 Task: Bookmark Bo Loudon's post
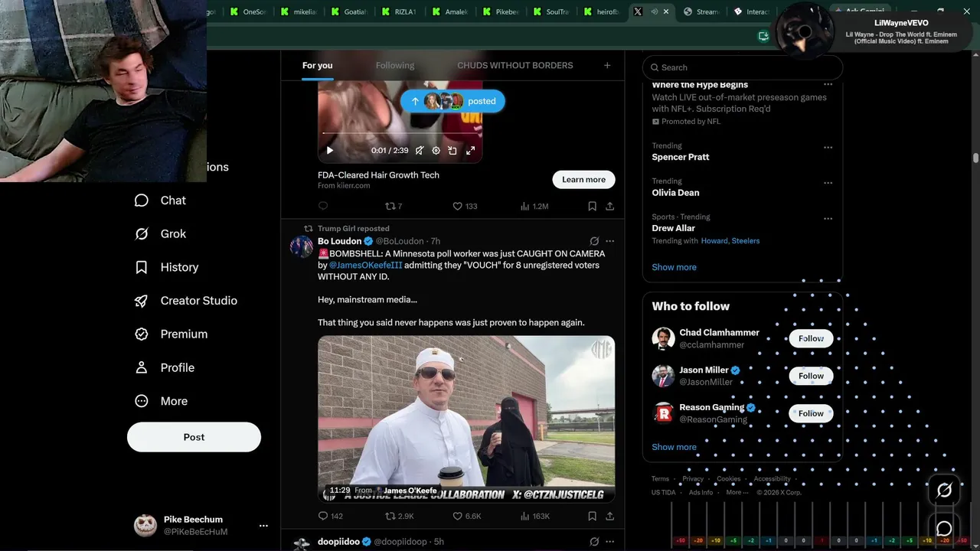tap(592, 516)
